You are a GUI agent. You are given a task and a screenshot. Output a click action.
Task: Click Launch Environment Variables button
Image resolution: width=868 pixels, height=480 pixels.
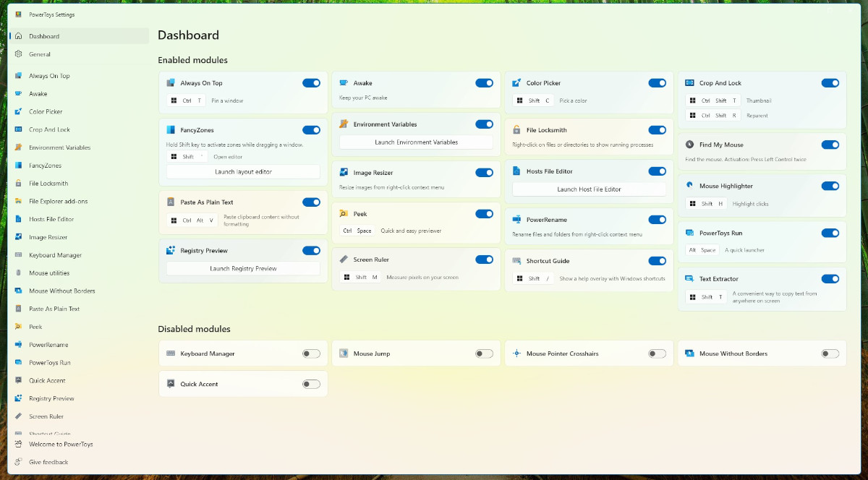pos(416,142)
